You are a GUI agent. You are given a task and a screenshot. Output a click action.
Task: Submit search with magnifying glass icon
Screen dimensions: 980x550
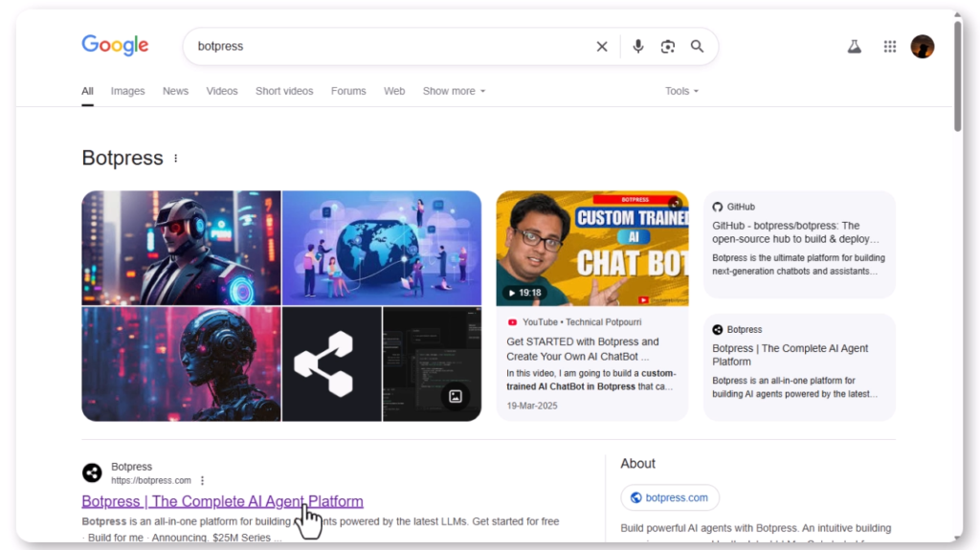click(x=697, y=46)
